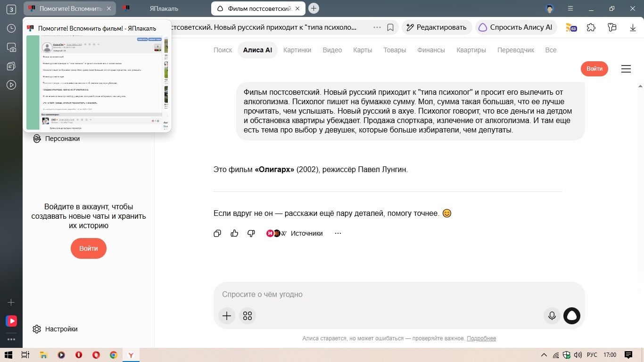
Task: Go to the Переводчик tab
Action: [516, 50]
